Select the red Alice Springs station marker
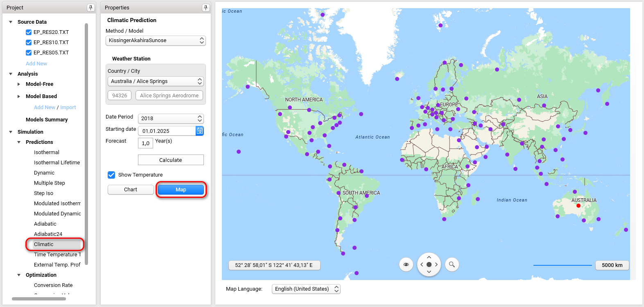Image resolution: width=644 pixels, height=307 pixels. click(x=578, y=206)
